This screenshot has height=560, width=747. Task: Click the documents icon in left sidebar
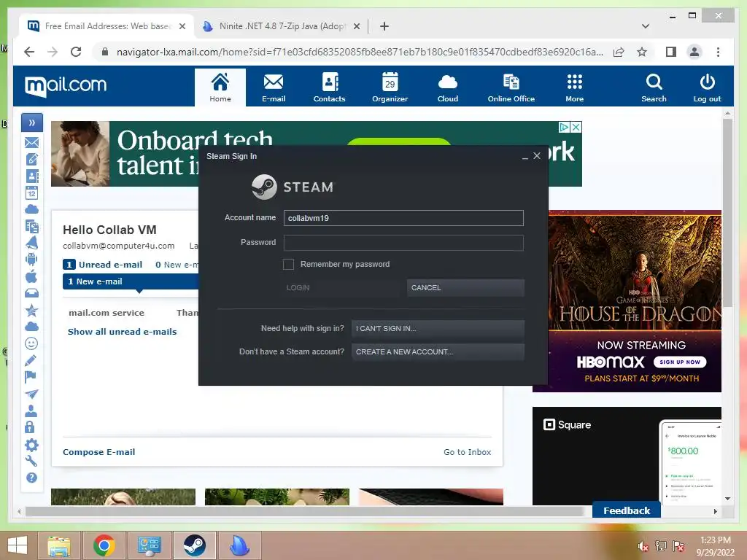(32, 226)
